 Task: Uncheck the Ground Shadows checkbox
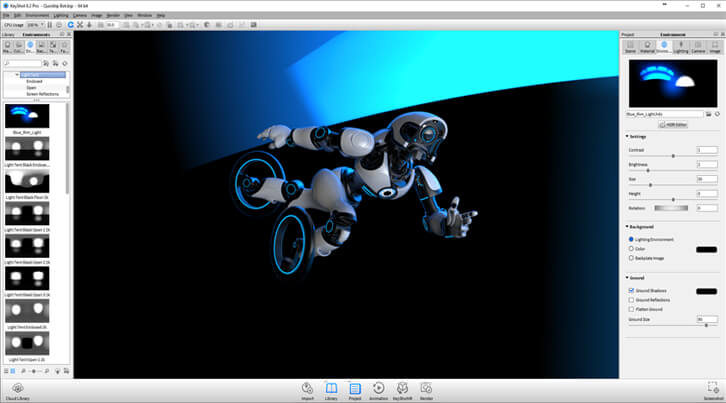click(630, 291)
